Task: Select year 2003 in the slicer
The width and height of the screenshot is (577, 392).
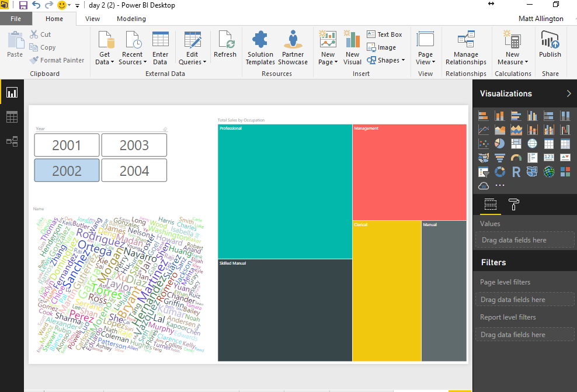Action: [134, 145]
